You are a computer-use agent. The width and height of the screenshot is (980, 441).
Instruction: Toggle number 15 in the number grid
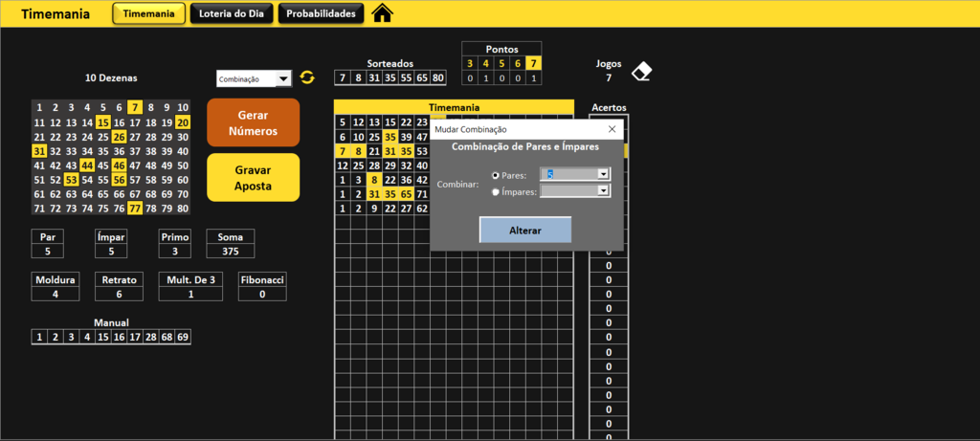click(103, 122)
